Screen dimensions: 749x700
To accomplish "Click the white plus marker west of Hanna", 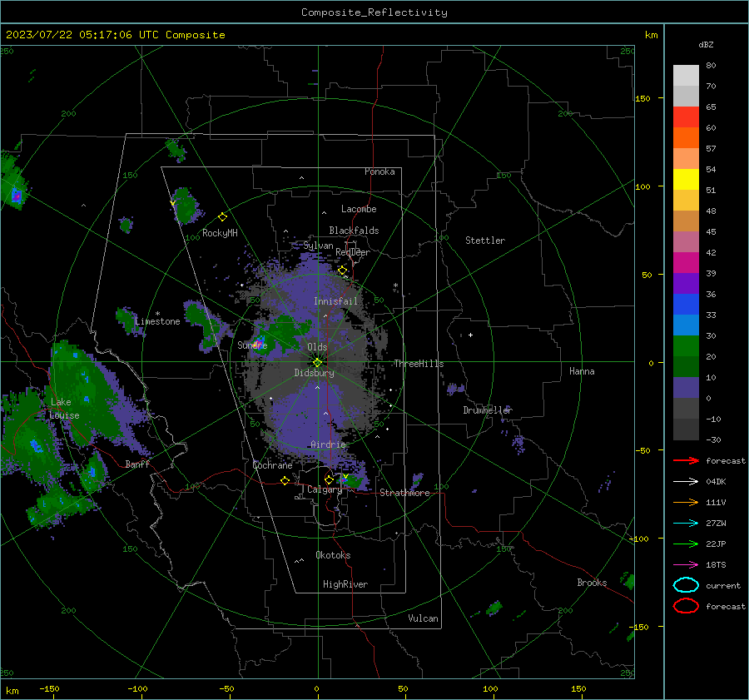I will click(470, 335).
